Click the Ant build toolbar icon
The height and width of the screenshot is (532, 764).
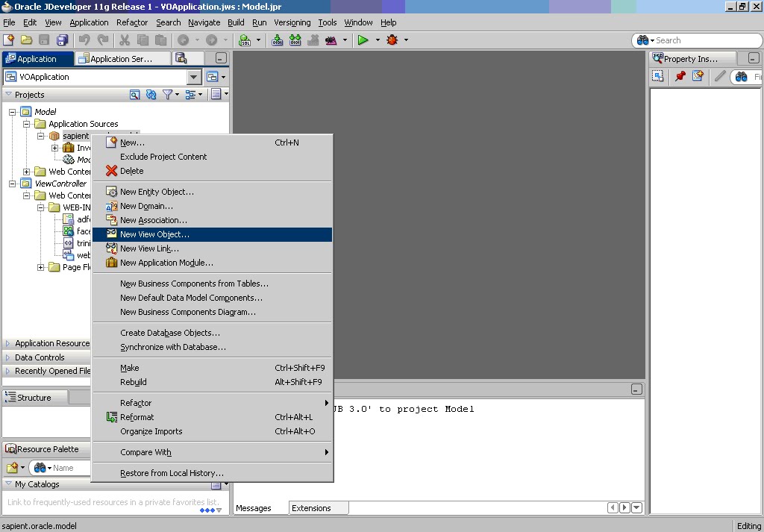(331, 40)
